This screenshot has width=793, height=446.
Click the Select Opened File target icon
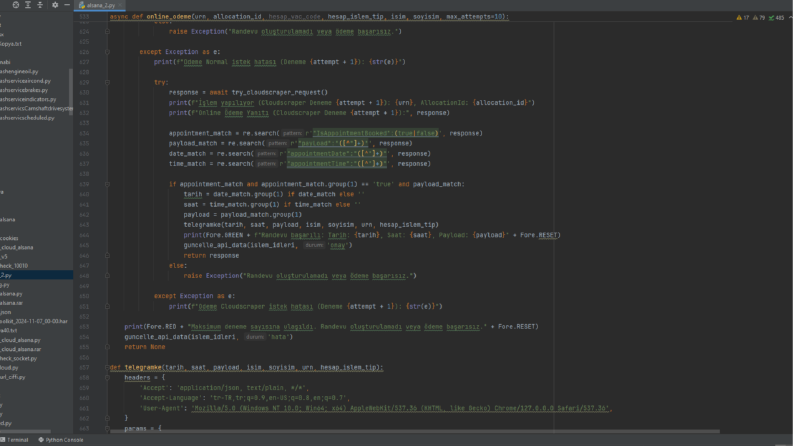(x=16, y=5)
